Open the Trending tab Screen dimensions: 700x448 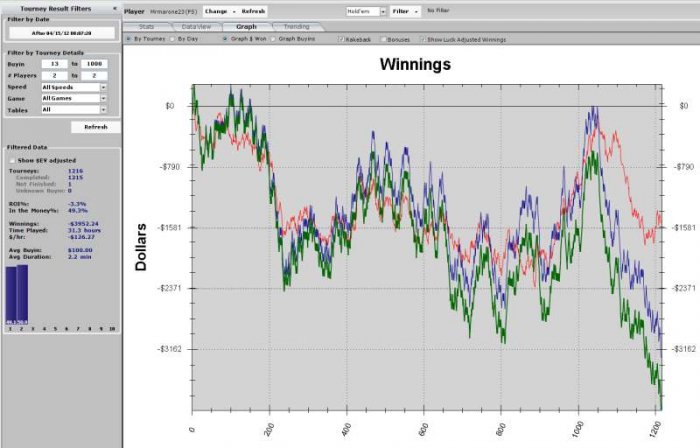click(x=296, y=26)
